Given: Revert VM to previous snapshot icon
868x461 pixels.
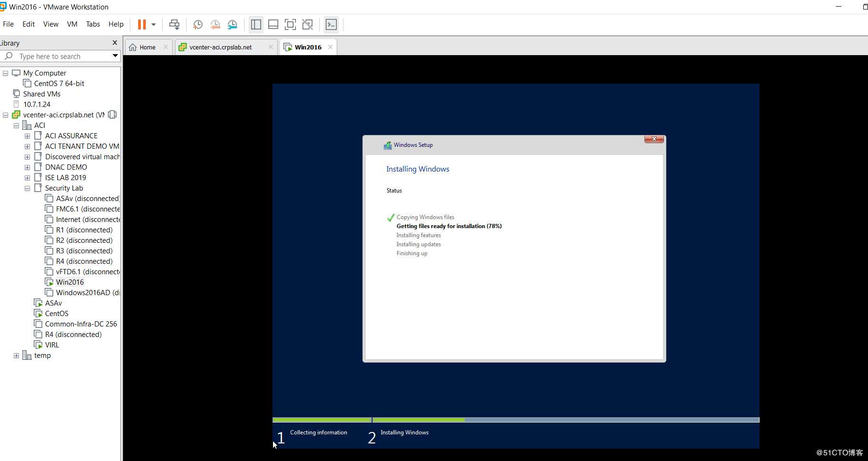Looking at the screenshot, I should click(x=215, y=24).
